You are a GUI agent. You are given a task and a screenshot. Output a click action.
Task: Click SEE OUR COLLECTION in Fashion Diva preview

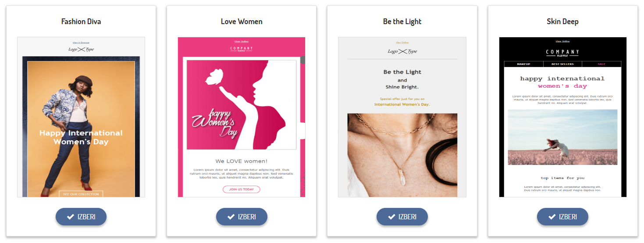pos(81,194)
